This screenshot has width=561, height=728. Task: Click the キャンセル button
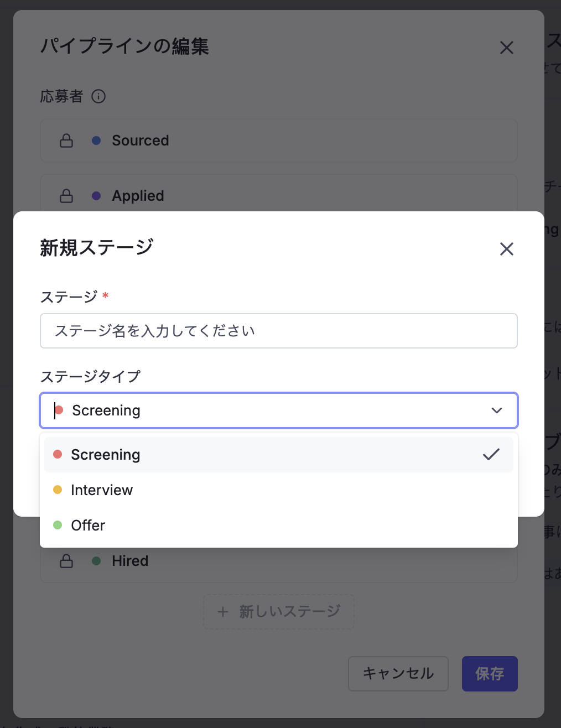(398, 674)
